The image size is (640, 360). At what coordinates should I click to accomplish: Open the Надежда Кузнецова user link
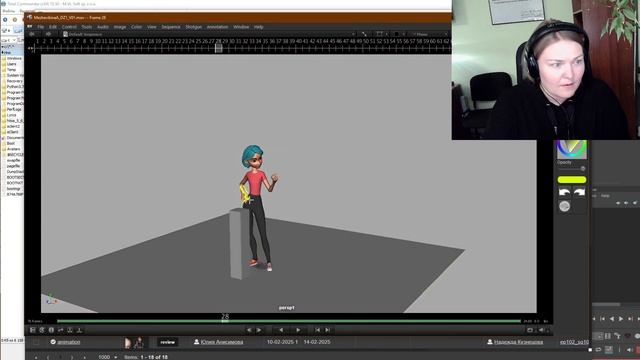point(518,342)
